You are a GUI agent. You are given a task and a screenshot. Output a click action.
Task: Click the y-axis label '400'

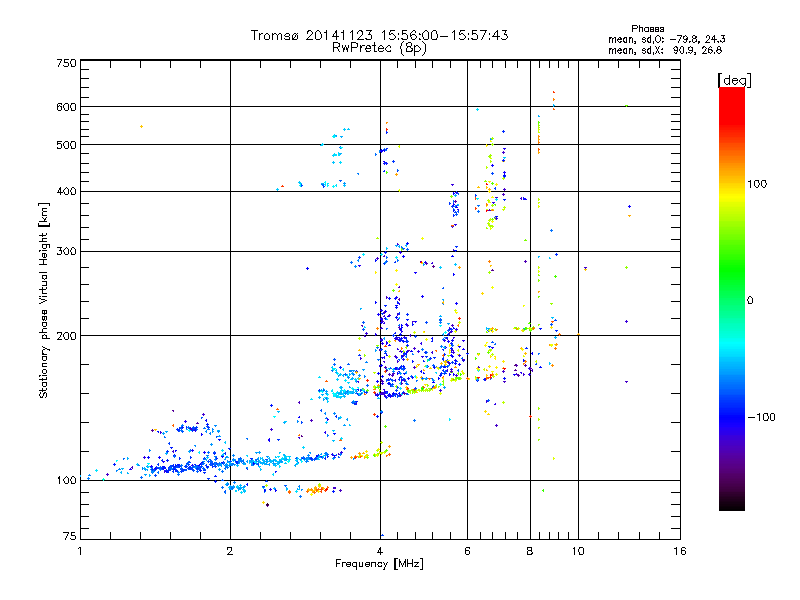(x=66, y=191)
